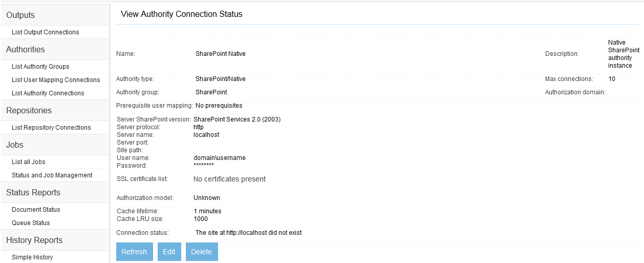Screen dimensions: 644x263
Task: Edit the SharePoint Native connection
Action: (x=169, y=252)
